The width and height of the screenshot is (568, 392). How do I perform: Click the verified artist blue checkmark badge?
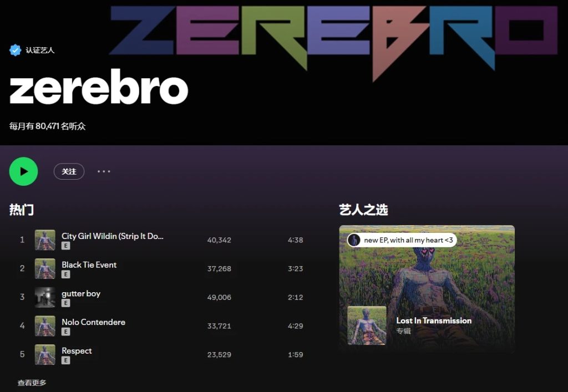tap(15, 50)
